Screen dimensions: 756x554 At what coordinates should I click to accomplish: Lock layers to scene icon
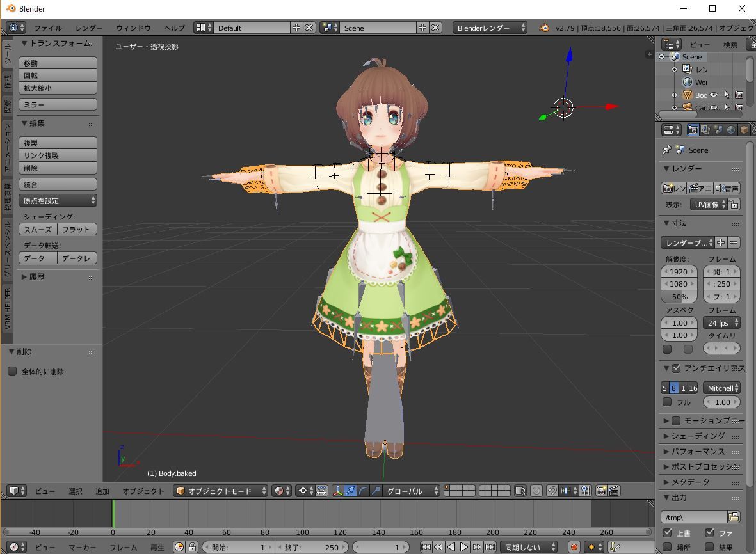[520, 491]
